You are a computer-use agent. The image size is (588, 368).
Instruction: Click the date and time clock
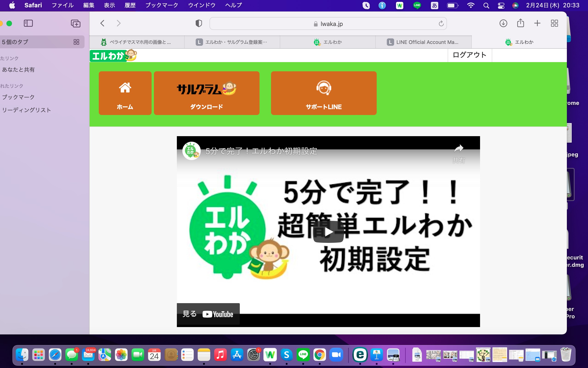(553, 5)
